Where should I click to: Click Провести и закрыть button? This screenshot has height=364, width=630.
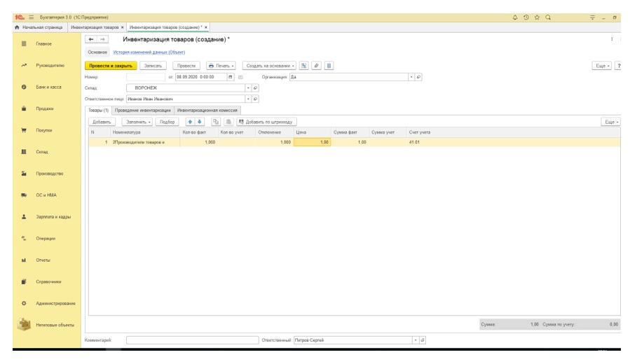click(111, 65)
